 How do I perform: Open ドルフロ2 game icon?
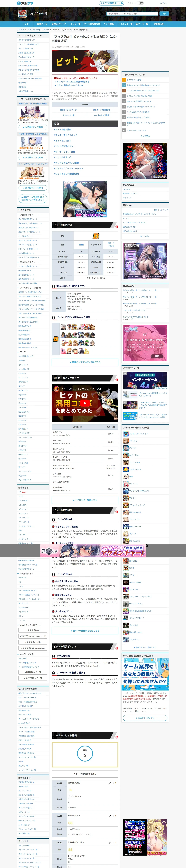[x=126, y=441]
